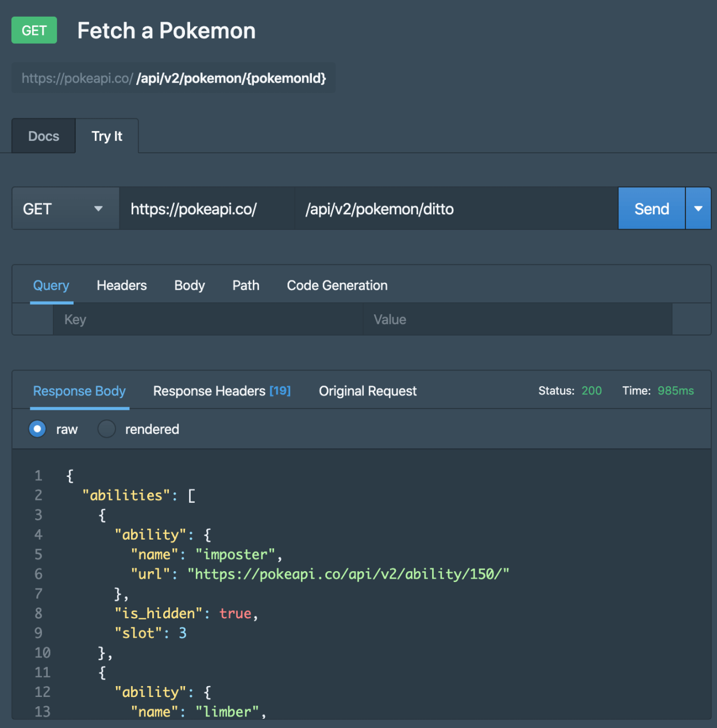The height and width of the screenshot is (728, 717).
Task: Open the Send options dropdown arrow
Action: pyautogui.click(x=699, y=209)
